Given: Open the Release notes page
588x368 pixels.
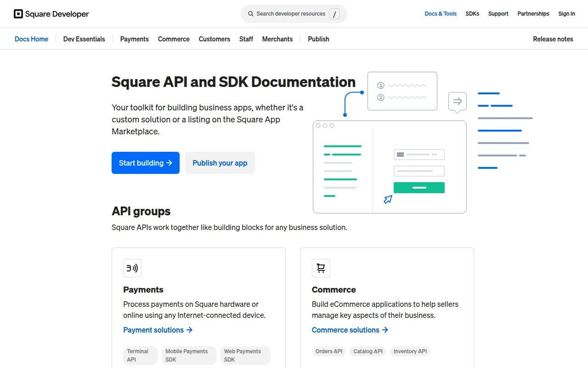Looking at the screenshot, I should 553,39.
